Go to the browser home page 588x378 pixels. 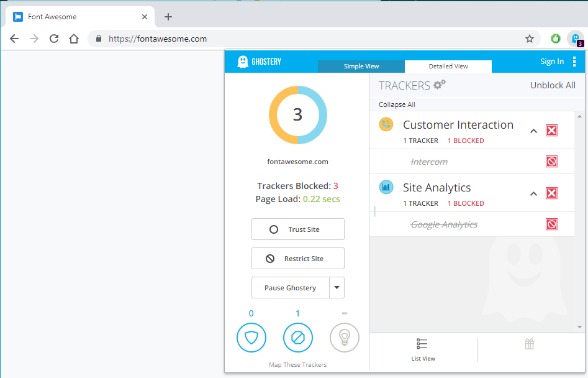click(x=74, y=39)
